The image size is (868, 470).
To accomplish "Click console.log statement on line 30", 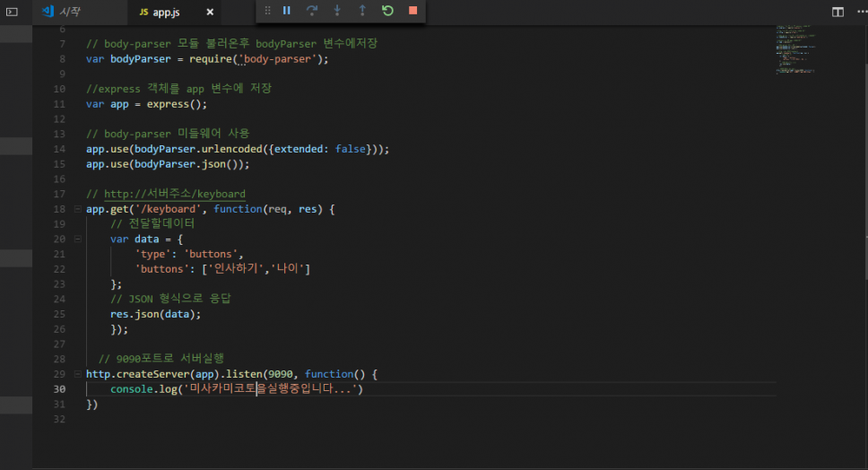I will coord(237,389).
